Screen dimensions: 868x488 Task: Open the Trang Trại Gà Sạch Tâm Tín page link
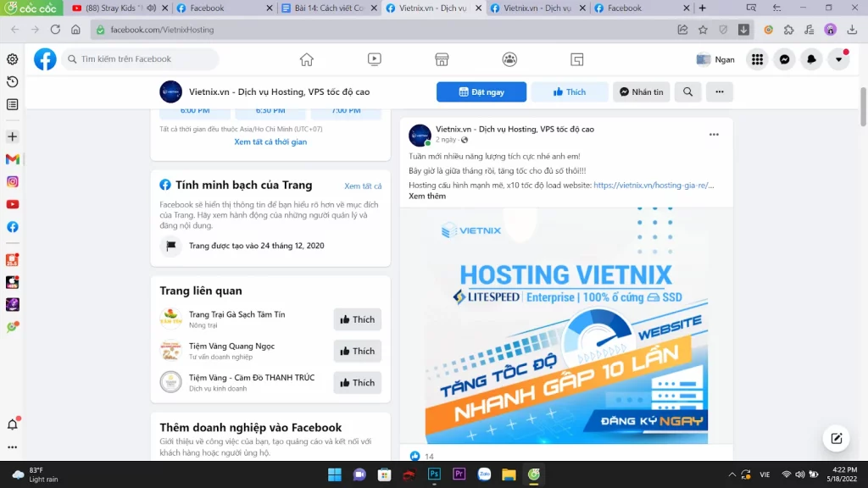(237, 314)
